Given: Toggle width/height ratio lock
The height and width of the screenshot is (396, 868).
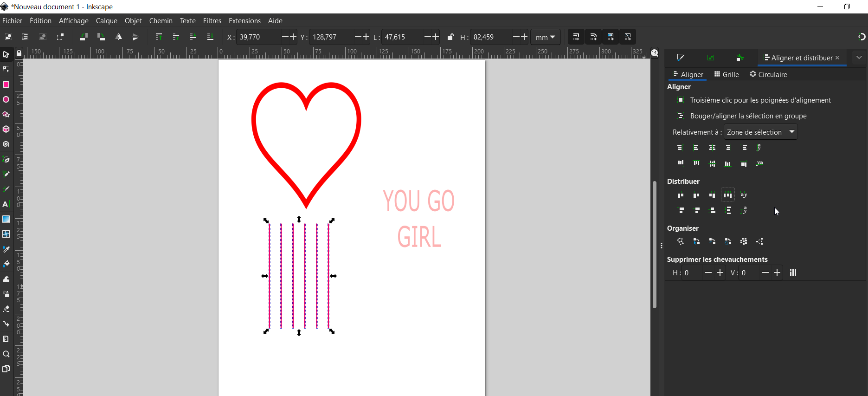Looking at the screenshot, I should point(450,37).
